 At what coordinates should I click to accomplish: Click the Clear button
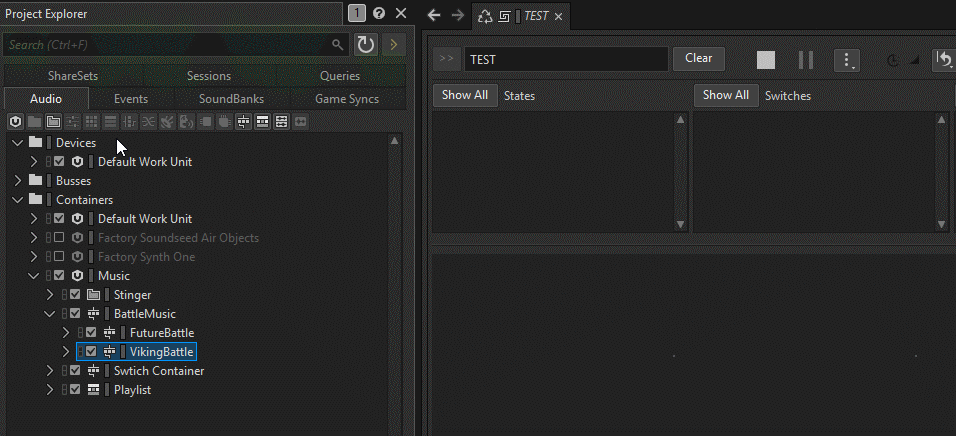pos(699,59)
